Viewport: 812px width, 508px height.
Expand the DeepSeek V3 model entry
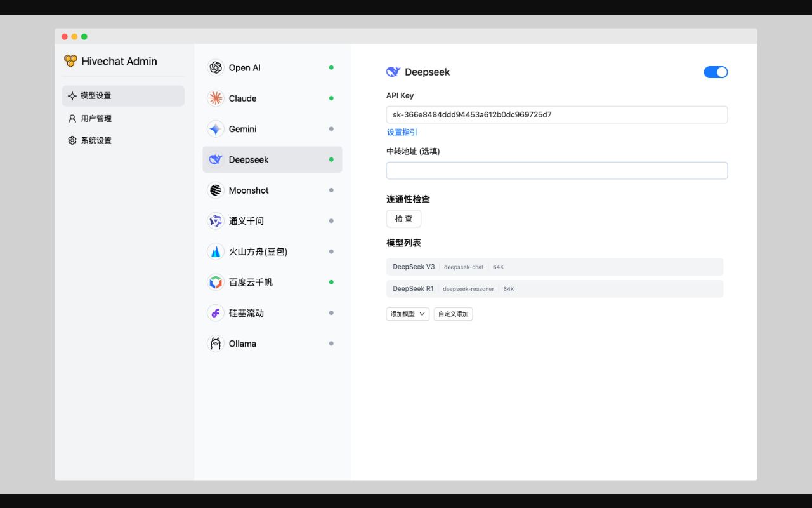coord(555,267)
